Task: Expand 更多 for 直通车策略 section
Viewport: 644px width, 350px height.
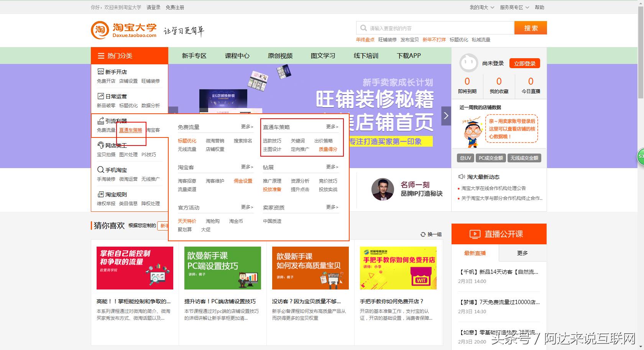Action: pyautogui.click(x=332, y=127)
